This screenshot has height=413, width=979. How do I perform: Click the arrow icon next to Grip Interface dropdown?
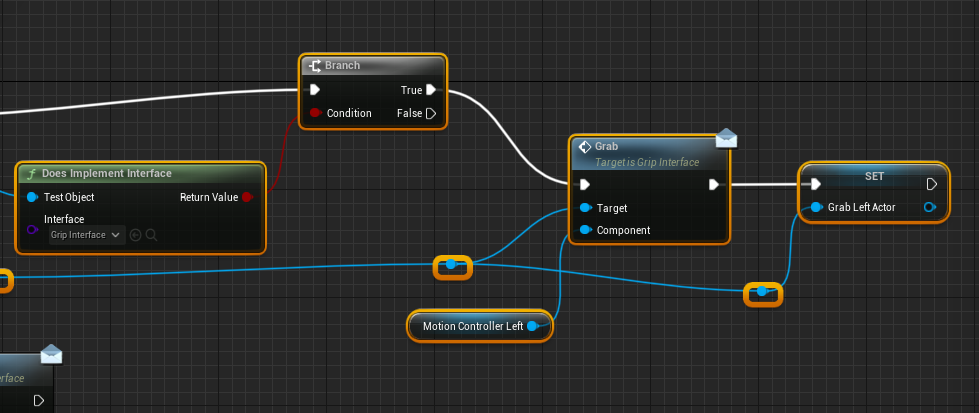[136, 235]
